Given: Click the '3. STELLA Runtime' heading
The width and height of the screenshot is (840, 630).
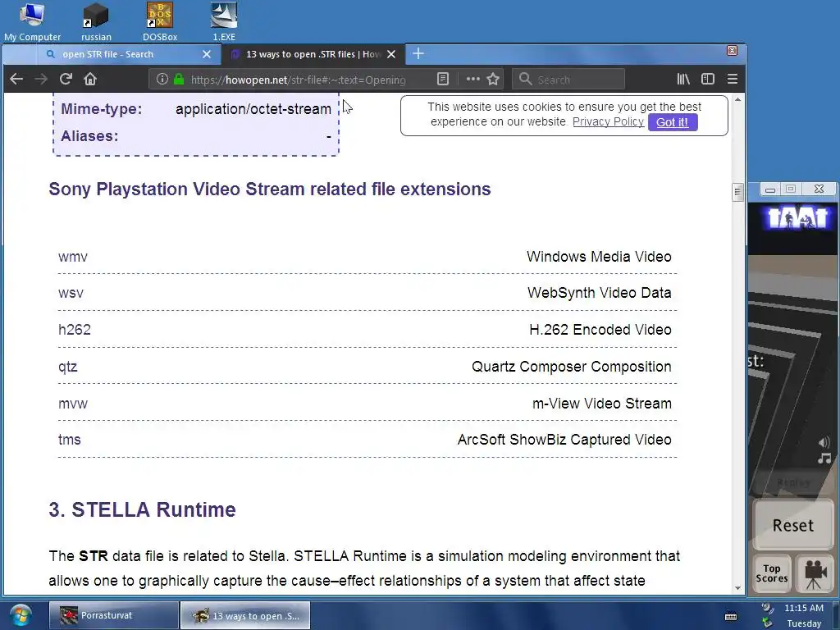Looking at the screenshot, I should point(142,509).
